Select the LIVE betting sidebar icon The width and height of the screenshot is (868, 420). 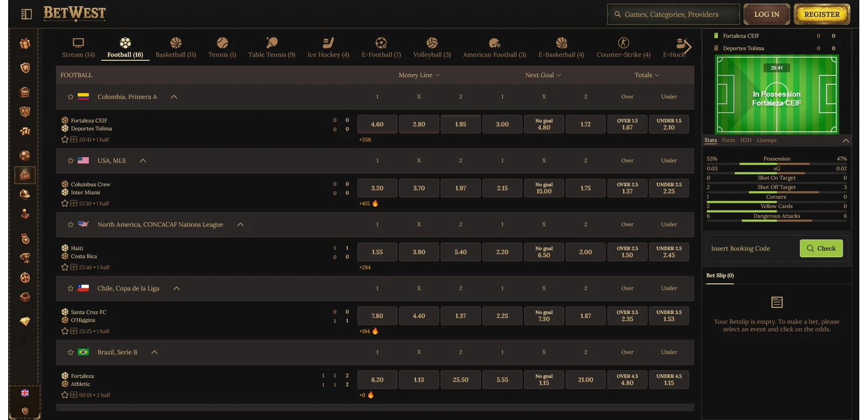point(25,175)
